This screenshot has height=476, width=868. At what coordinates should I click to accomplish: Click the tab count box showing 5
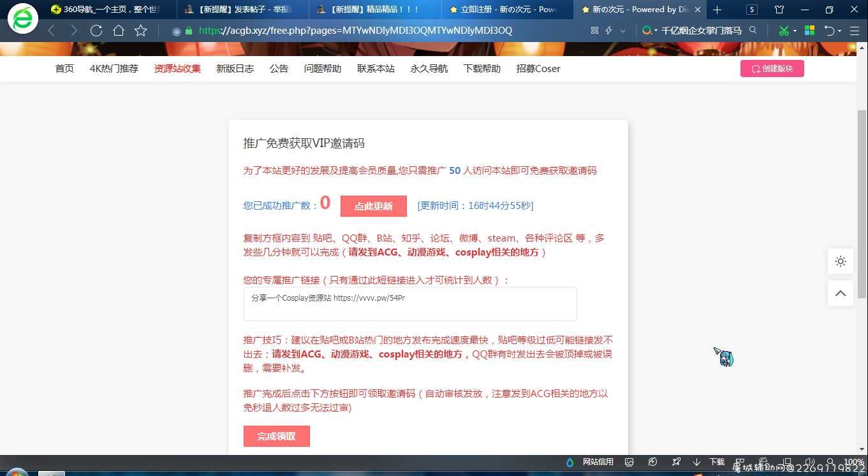pyautogui.click(x=752, y=10)
